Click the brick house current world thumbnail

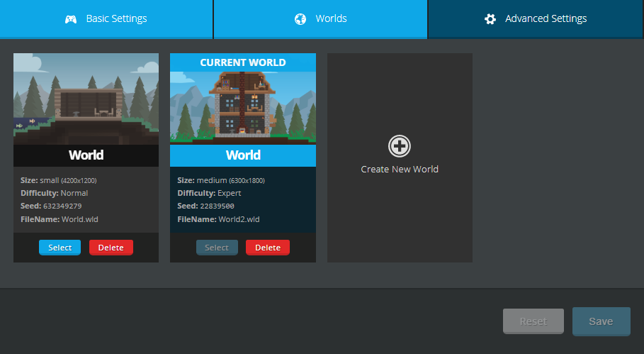[243, 108]
